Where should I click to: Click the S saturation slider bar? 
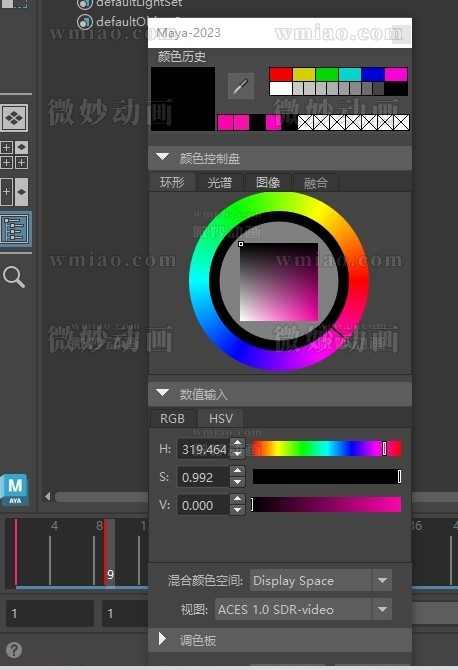click(327, 476)
